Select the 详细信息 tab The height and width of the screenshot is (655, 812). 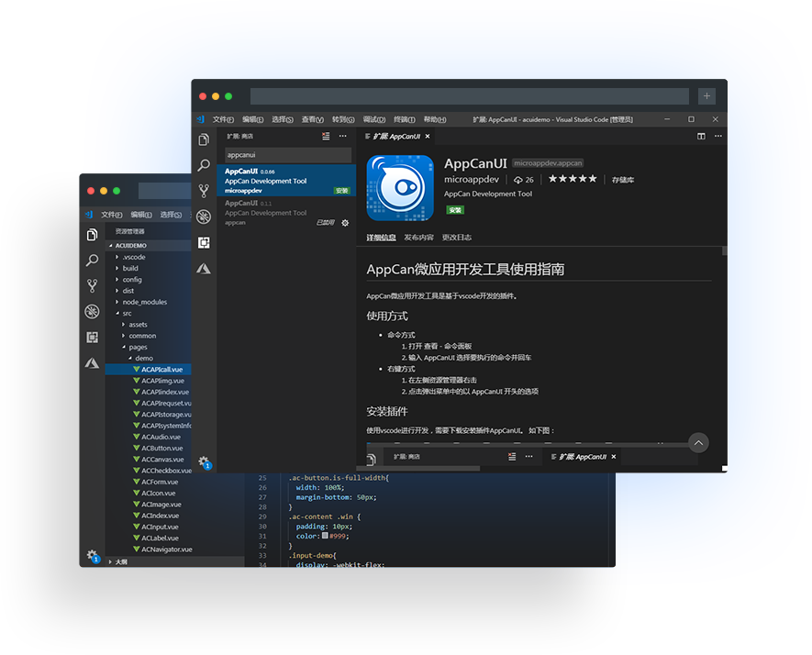(381, 238)
